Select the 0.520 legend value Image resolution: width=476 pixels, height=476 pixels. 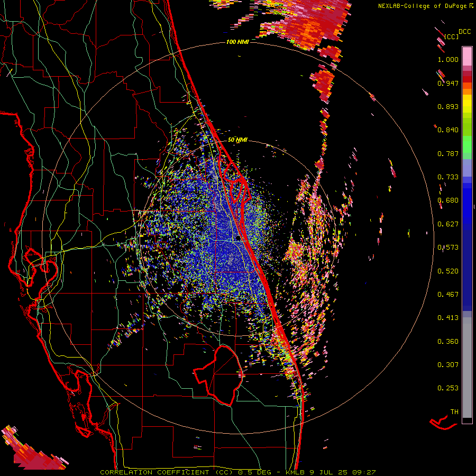(x=448, y=271)
